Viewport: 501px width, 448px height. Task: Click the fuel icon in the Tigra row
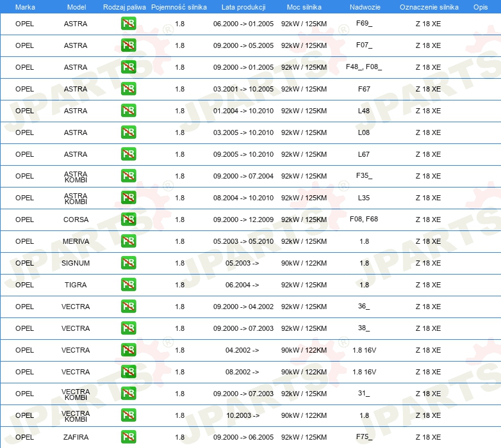pos(128,285)
